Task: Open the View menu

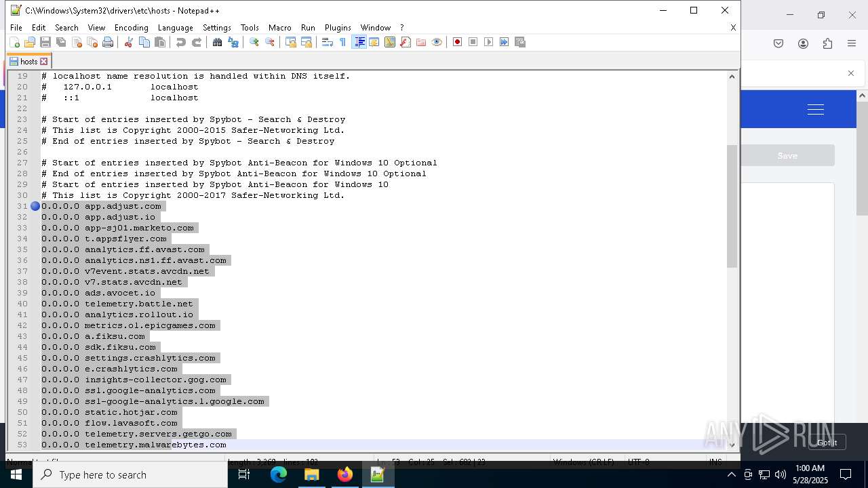Action: point(96,28)
